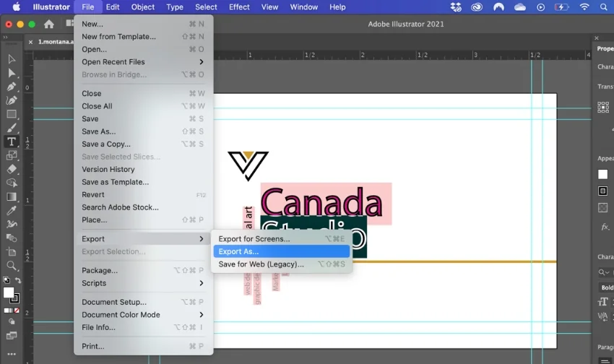Select the Shape Builder tool
The image size is (614, 364).
[x=12, y=183]
